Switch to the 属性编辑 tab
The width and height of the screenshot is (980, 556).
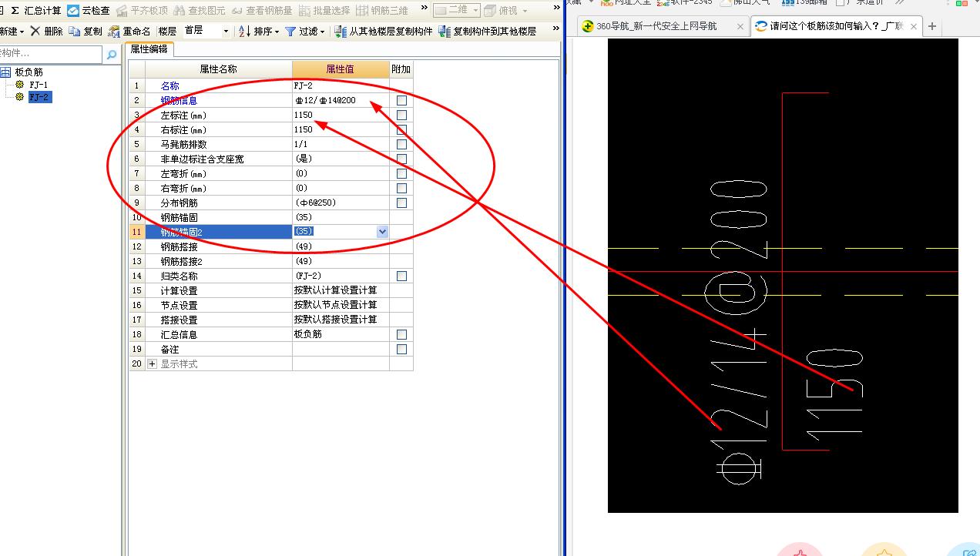(149, 49)
